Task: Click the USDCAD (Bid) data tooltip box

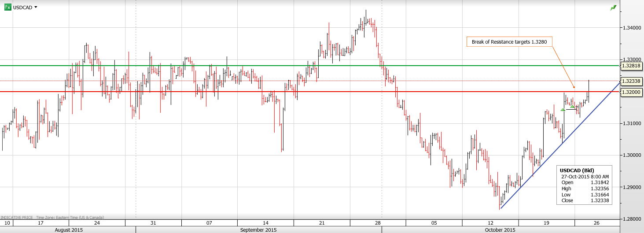Action: 584,185
